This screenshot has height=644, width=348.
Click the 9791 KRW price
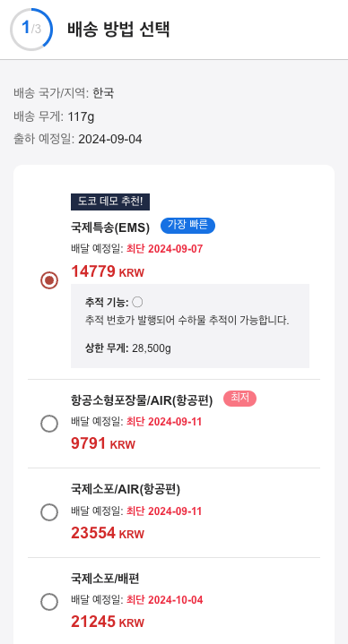click(x=103, y=443)
